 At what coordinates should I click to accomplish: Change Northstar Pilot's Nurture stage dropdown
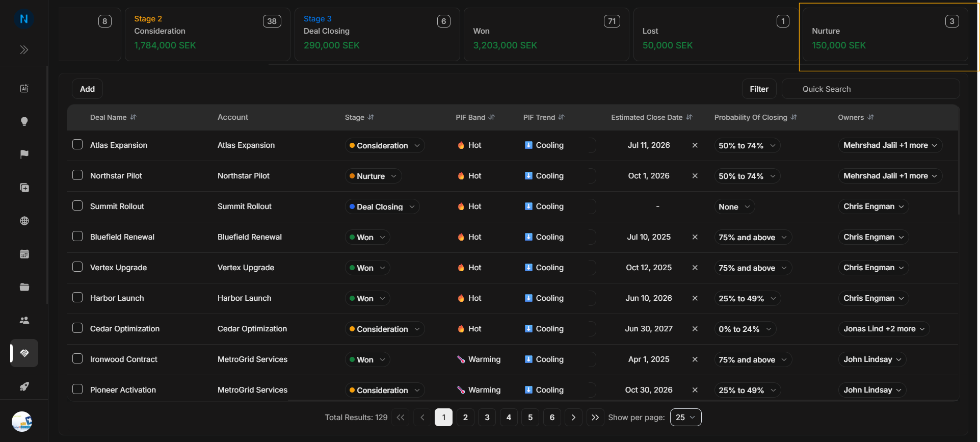coord(373,176)
